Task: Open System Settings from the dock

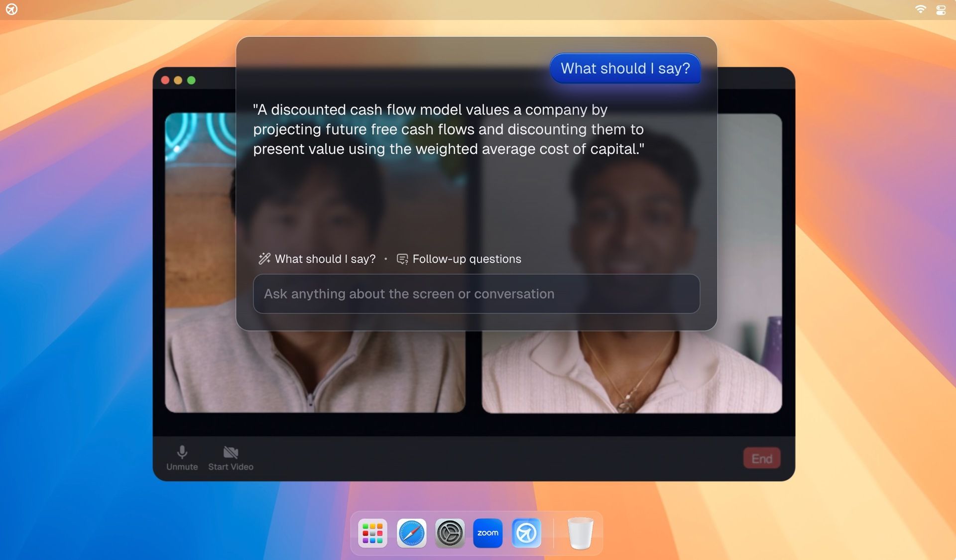Action: [450, 533]
